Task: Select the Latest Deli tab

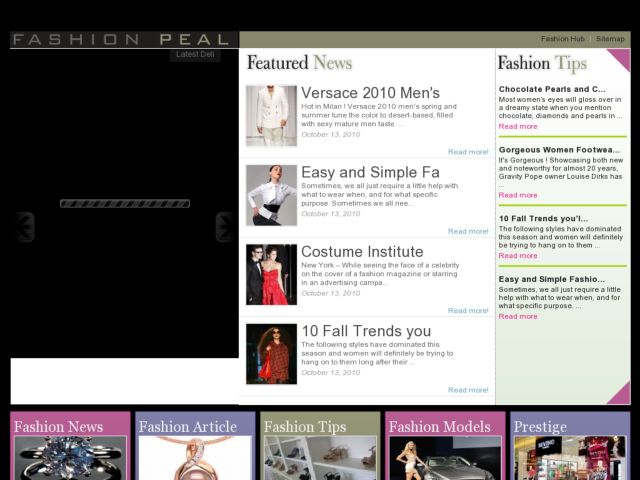Action: click(195, 55)
